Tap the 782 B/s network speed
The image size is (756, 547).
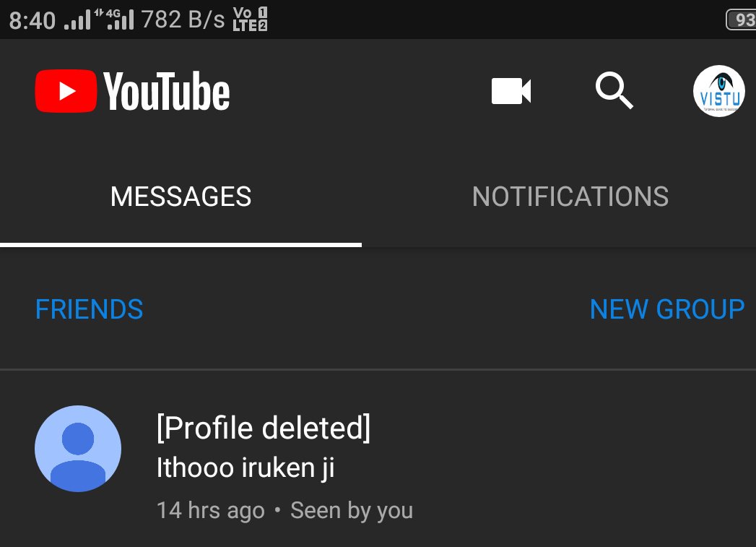pos(183,20)
